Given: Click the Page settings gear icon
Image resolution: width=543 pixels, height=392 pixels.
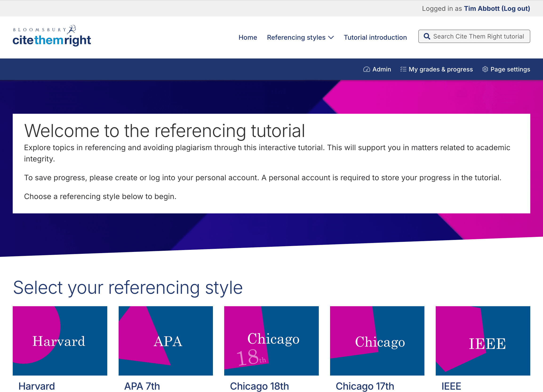Looking at the screenshot, I should pos(485,69).
